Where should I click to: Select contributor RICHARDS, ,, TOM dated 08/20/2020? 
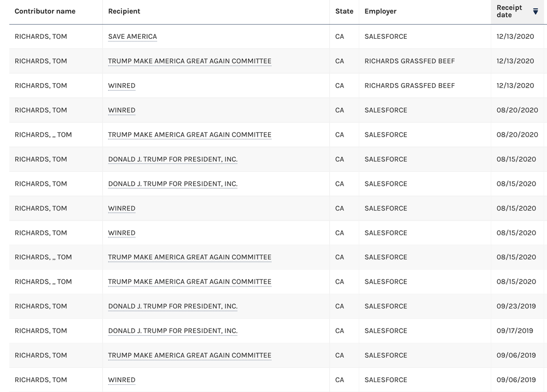tap(43, 134)
